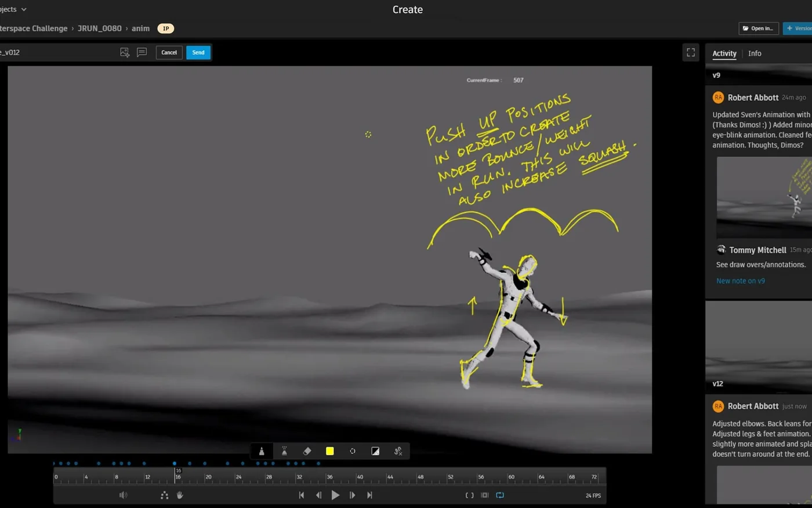Click timeline ruler at frame 40
Image resolution: width=812 pixels, height=508 pixels.
point(360,477)
